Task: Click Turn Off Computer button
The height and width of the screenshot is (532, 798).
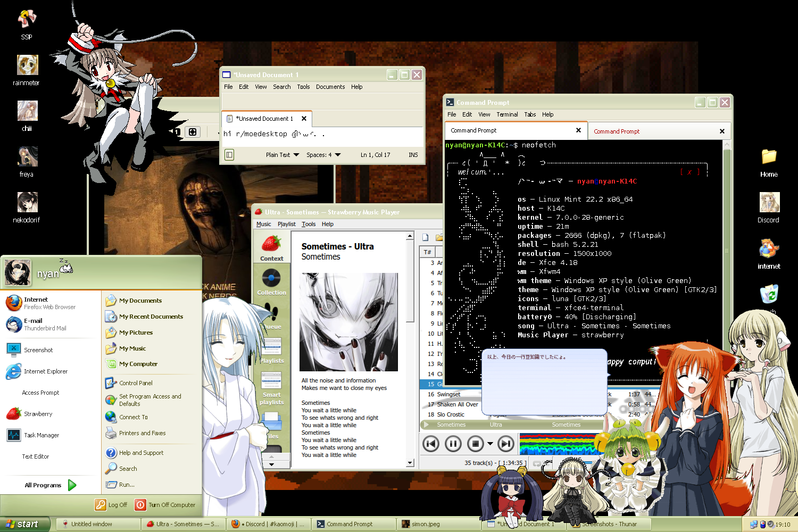Action: tap(165, 505)
